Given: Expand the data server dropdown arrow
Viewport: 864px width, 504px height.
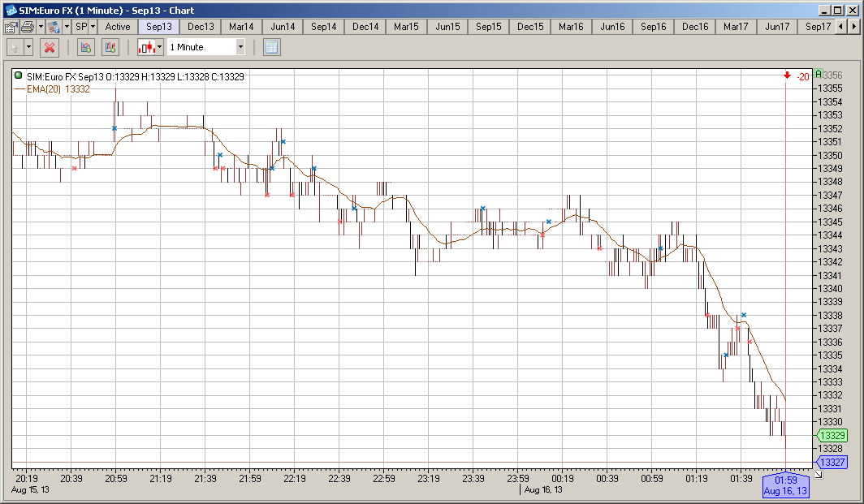Looking at the screenshot, I should [67, 27].
